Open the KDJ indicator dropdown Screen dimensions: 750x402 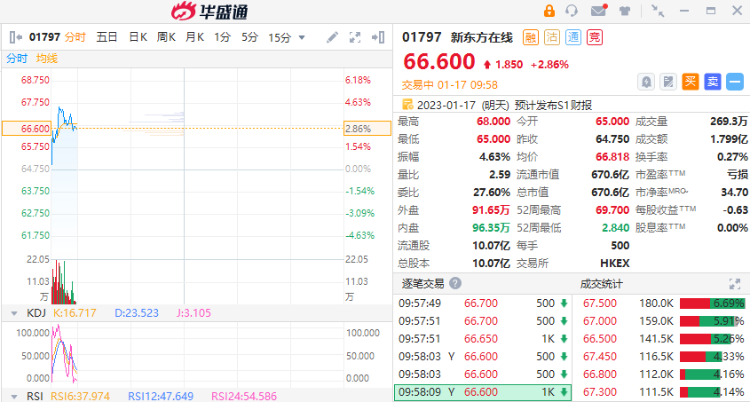pyautogui.click(x=14, y=313)
